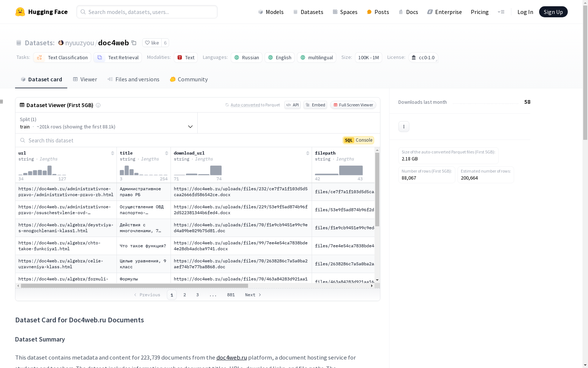The height and width of the screenshot is (368, 588).
Task: Click the cc0-1.0 license tag
Action: coord(423,57)
